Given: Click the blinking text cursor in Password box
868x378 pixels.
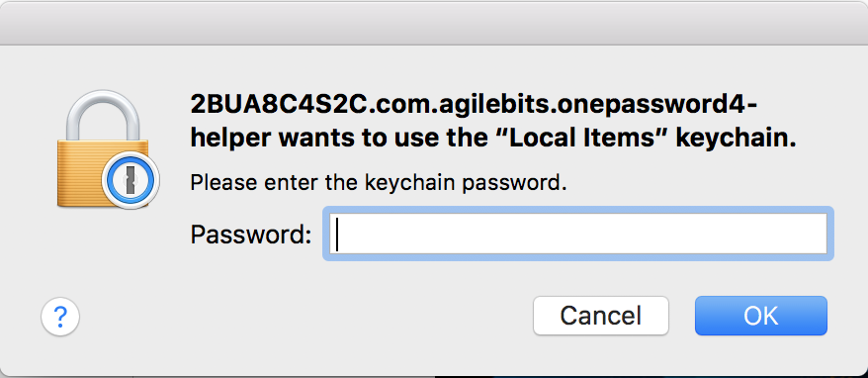Looking at the screenshot, I should [338, 234].
